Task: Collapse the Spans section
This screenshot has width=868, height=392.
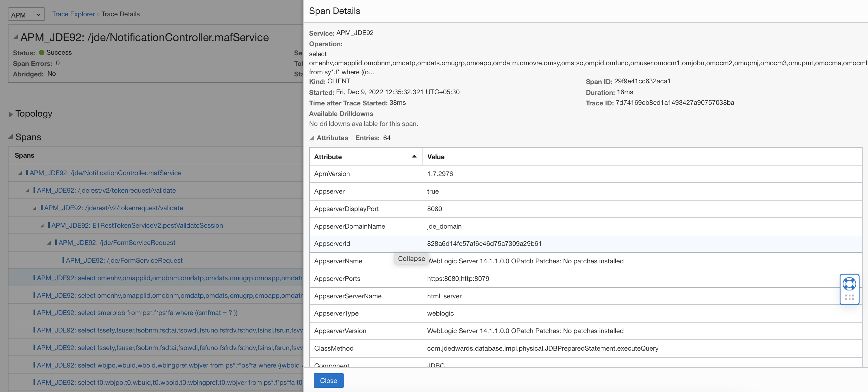Action: pyautogui.click(x=11, y=137)
